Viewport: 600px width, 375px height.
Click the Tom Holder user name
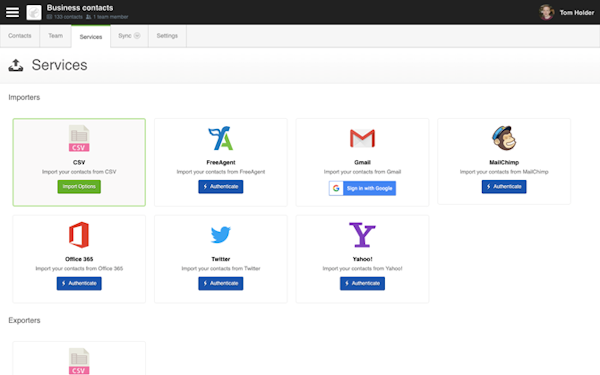pos(577,13)
